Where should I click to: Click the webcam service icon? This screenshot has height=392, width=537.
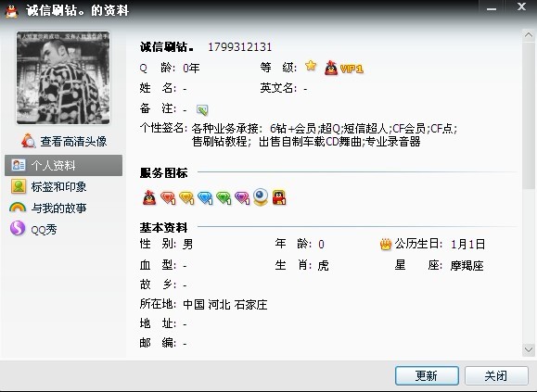pos(261,196)
